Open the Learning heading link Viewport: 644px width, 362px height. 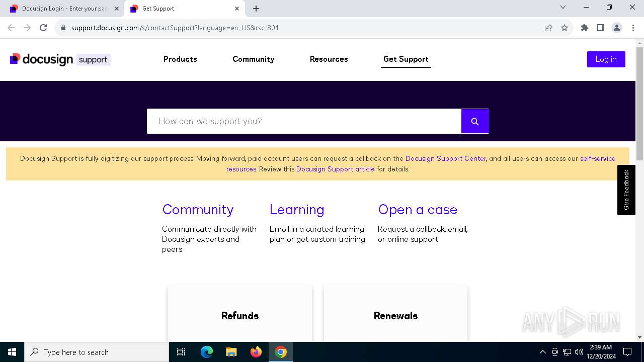point(297,210)
